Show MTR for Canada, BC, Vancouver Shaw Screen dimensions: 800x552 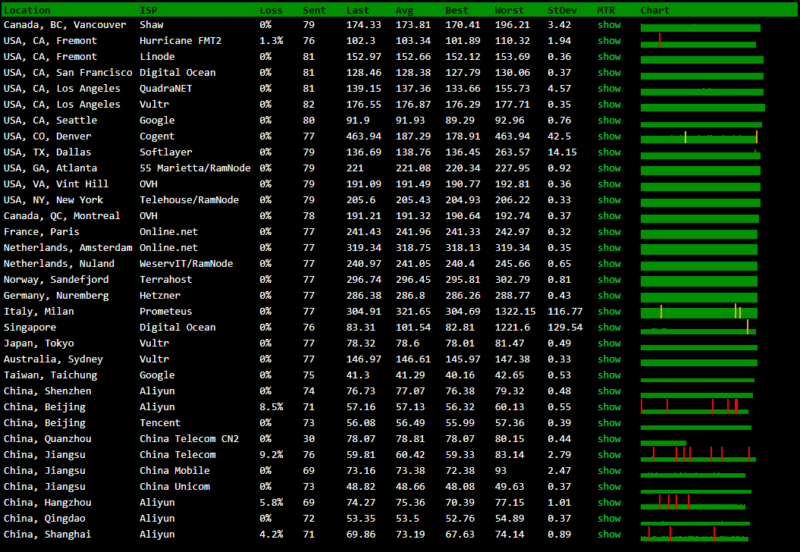pos(609,24)
